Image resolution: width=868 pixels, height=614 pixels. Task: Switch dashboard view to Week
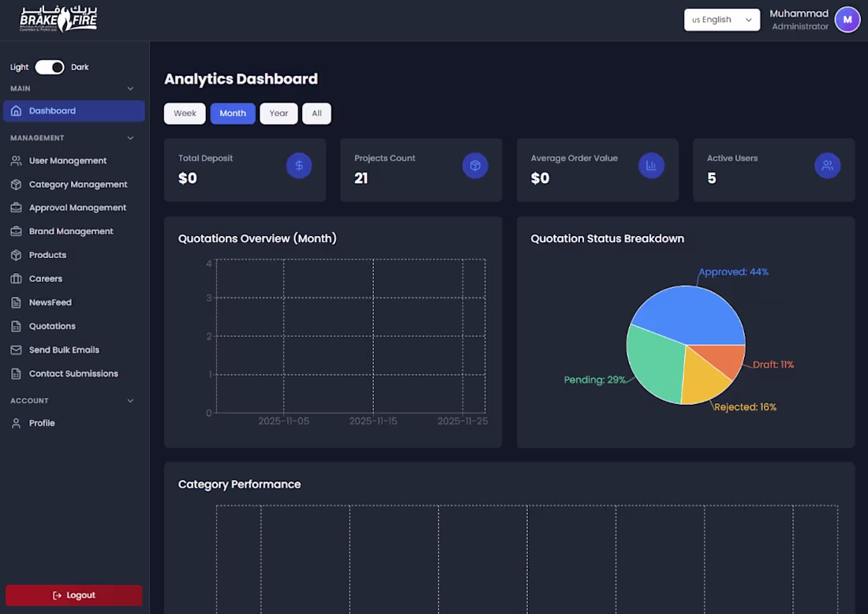(x=184, y=113)
